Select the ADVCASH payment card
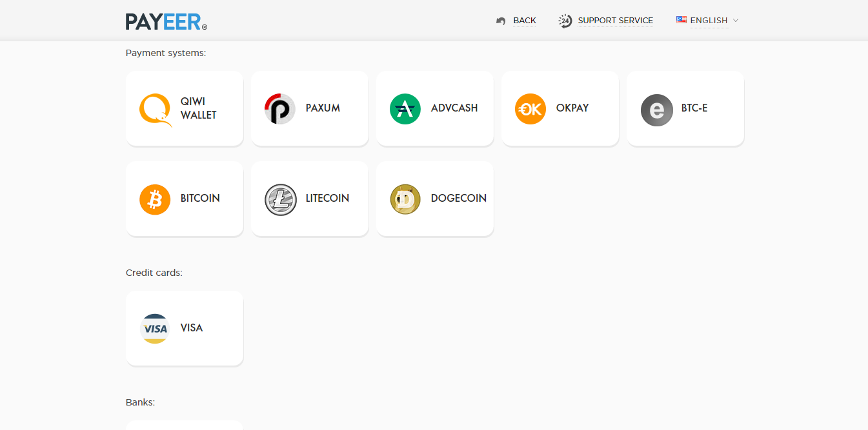This screenshot has width=868, height=430. [x=434, y=108]
